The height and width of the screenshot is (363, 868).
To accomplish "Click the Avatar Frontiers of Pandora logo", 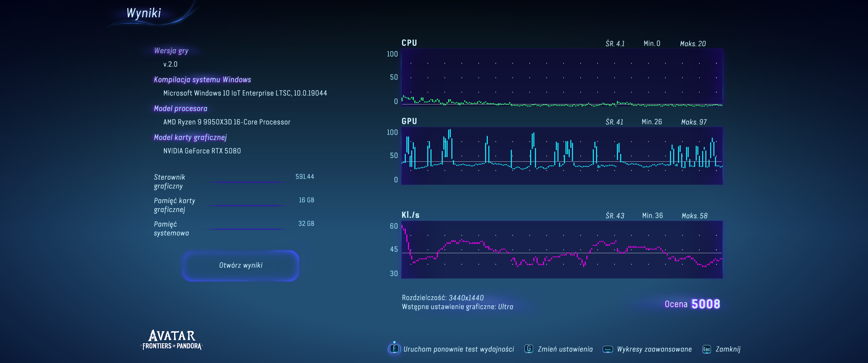I will 172,340.
